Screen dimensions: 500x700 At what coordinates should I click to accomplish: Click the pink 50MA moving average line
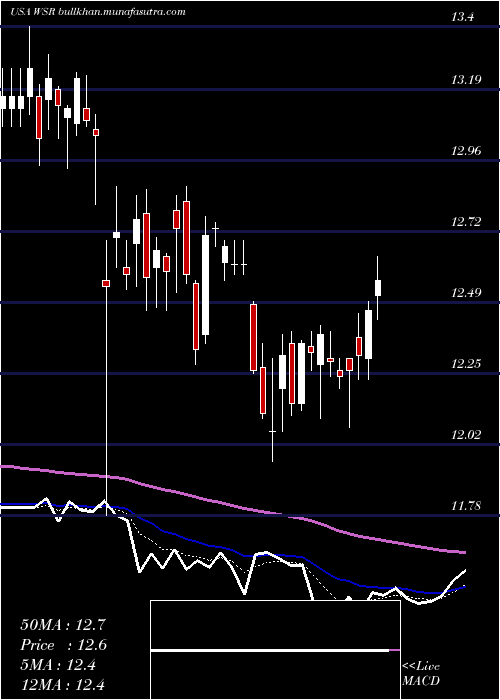232,505
